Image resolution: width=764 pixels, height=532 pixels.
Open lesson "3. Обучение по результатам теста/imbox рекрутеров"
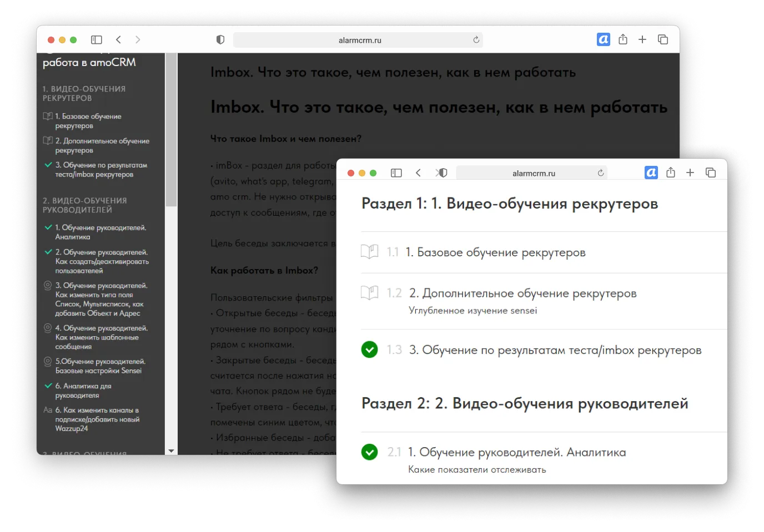(x=556, y=349)
